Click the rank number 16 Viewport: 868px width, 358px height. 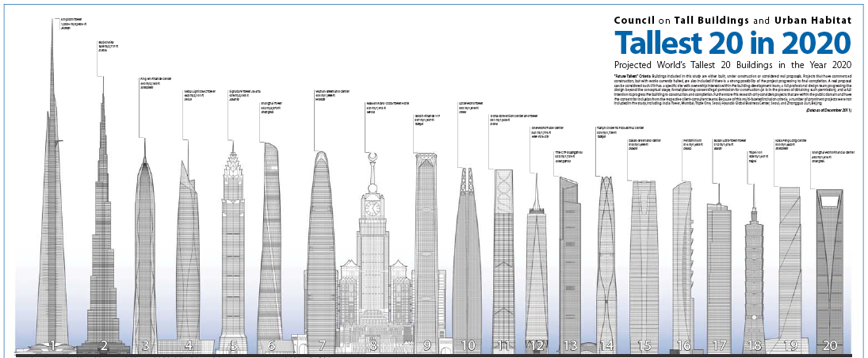(683, 346)
